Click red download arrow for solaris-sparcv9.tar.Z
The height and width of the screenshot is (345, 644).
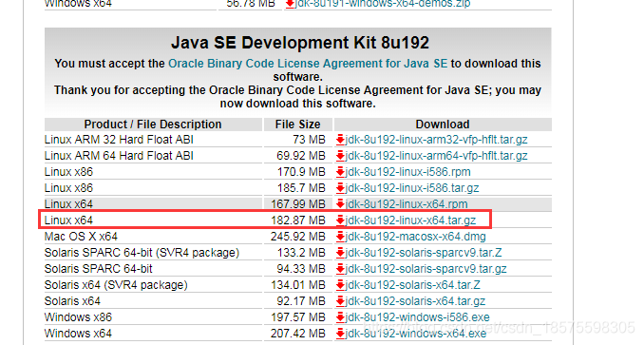(x=340, y=253)
